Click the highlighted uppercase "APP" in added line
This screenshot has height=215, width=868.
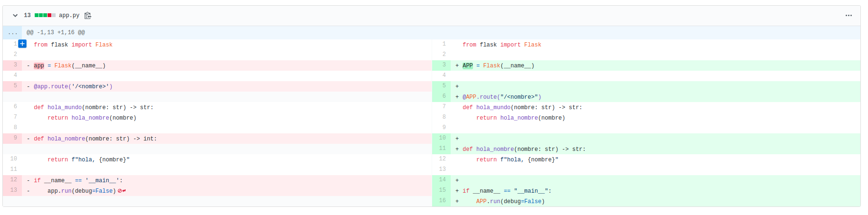468,65
